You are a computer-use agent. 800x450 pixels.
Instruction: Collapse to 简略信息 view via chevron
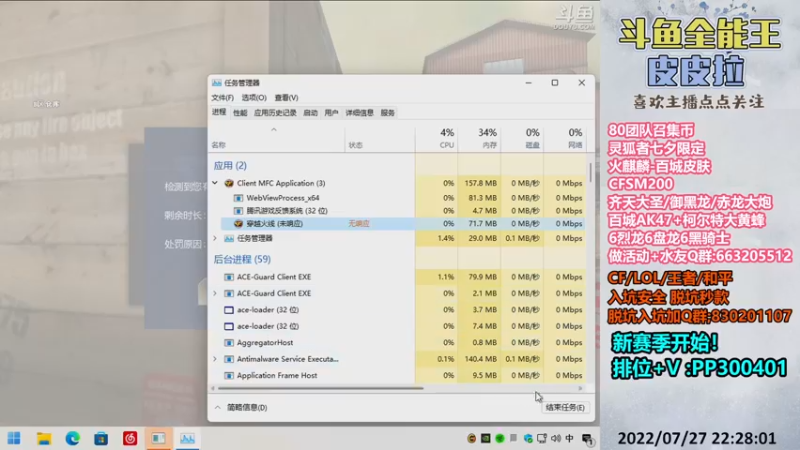(x=218, y=407)
